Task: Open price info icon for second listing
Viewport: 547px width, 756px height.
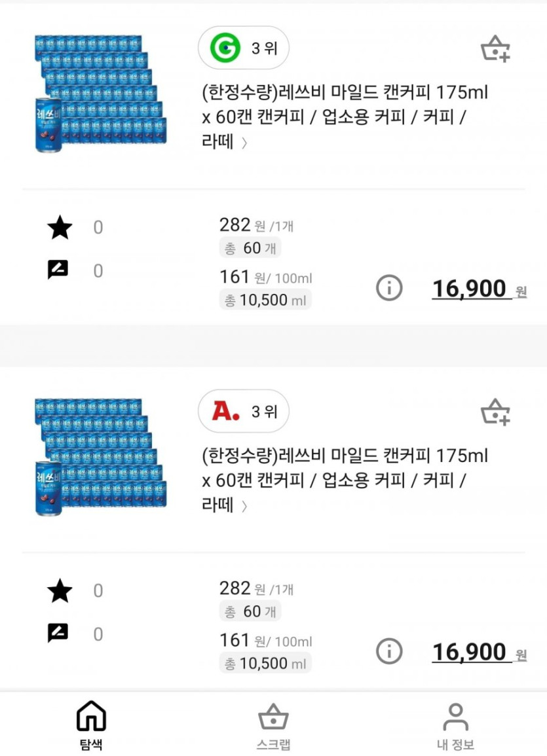Action: click(x=389, y=651)
